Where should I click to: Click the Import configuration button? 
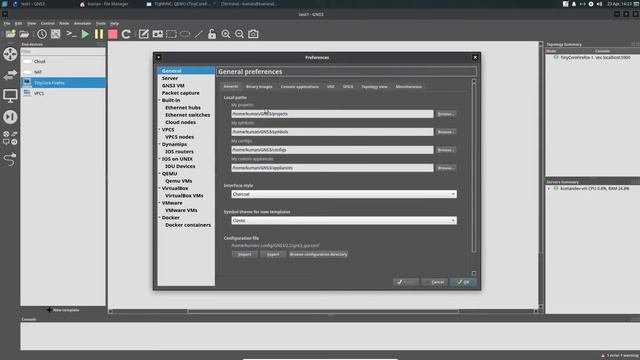point(244,254)
